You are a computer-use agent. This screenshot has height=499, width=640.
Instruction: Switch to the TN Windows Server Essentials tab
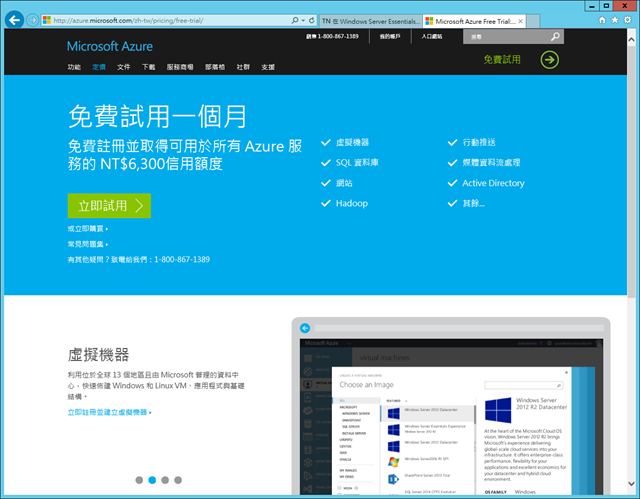(x=371, y=21)
